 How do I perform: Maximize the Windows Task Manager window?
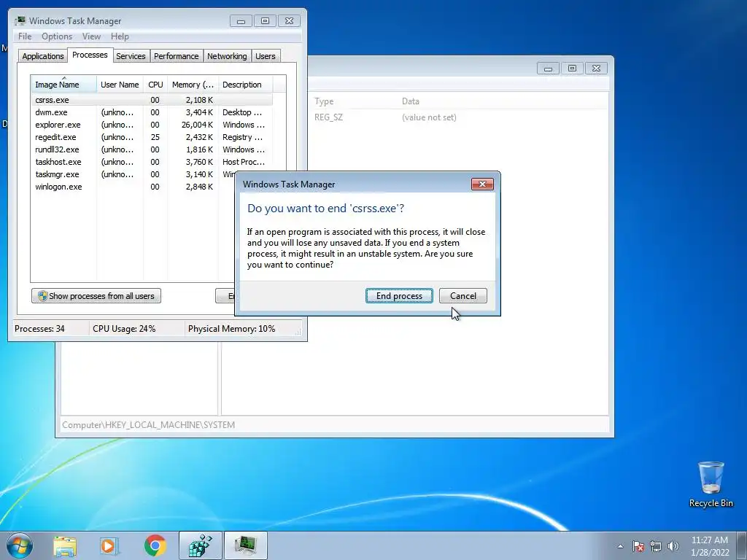click(x=265, y=21)
